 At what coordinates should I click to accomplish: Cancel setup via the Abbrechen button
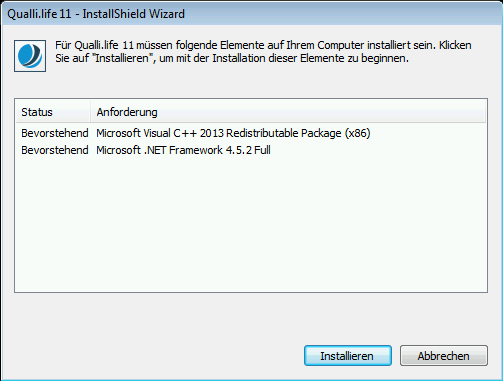coord(444,356)
